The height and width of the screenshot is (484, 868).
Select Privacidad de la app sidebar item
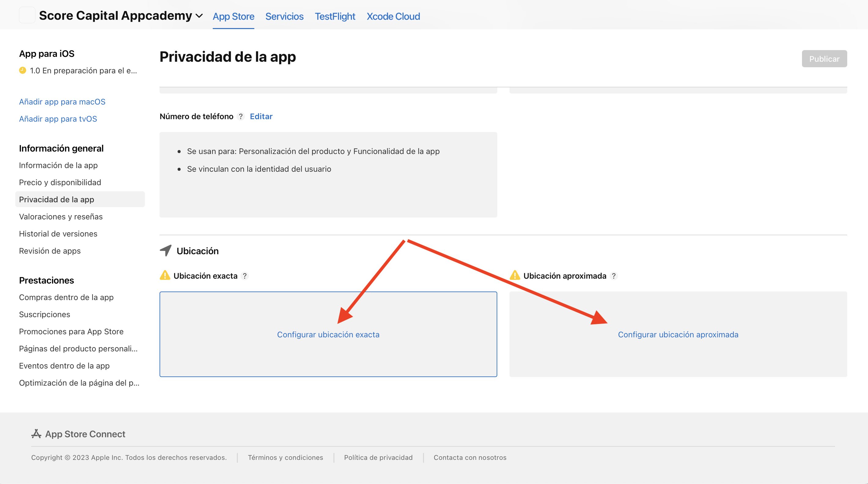coord(80,200)
